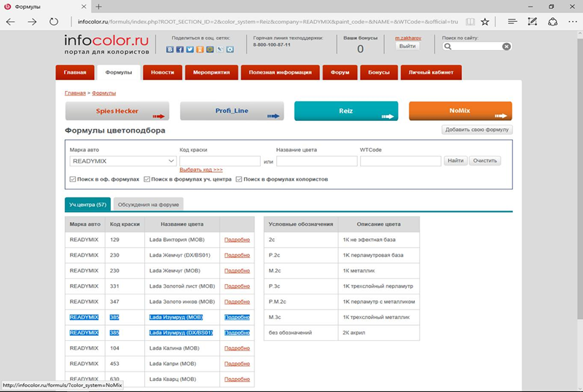
Task: Open Подробно for Lada Золотой лист
Action: pyautogui.click(x=237, y=286)
